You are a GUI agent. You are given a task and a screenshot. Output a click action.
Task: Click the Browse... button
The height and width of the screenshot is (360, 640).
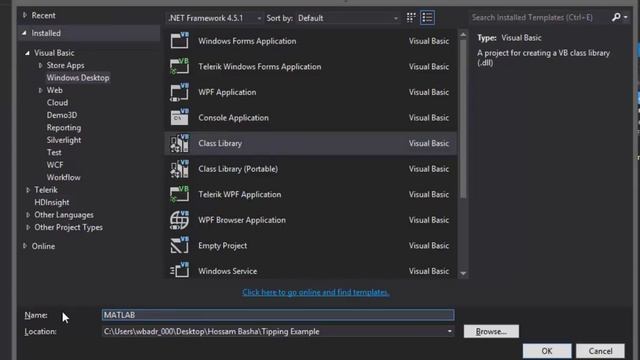click(491, 331)
